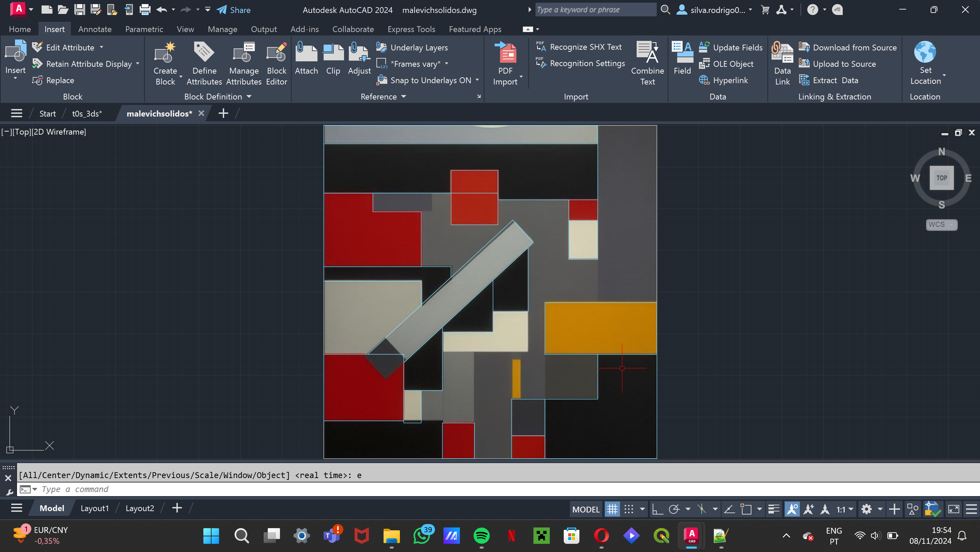Click the Plot printer icon
Image resolution: width=980 pixels, height=552 pixels.
(144, 10)
